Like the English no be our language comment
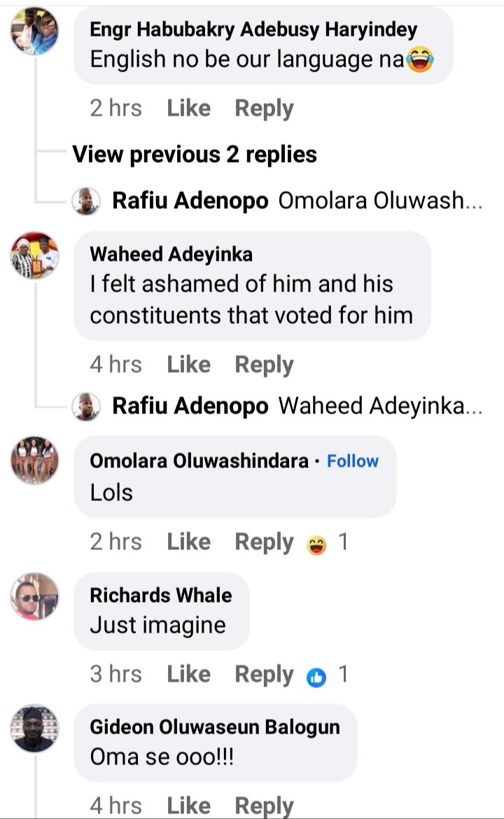The image size is (504, 819). (188, 109)
